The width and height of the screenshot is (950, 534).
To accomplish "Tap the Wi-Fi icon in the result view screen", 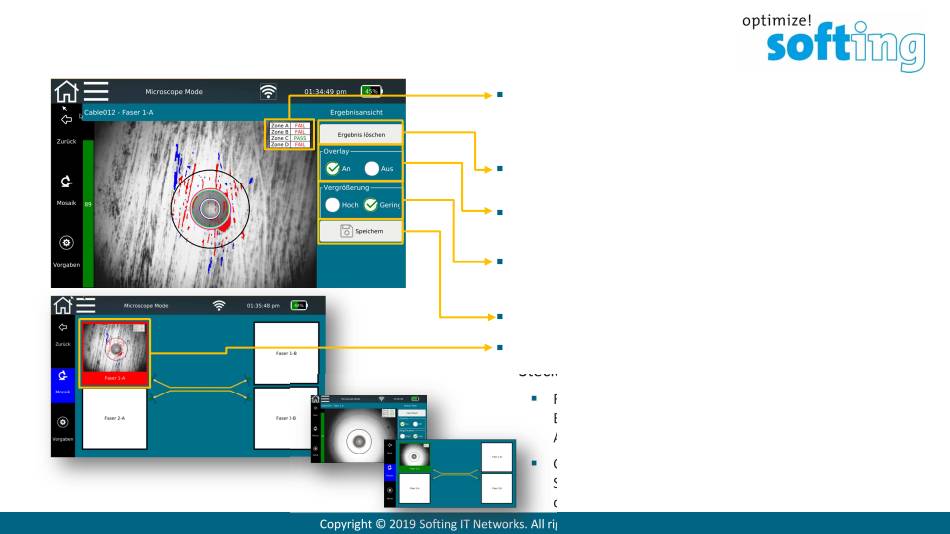I will 268,92.
